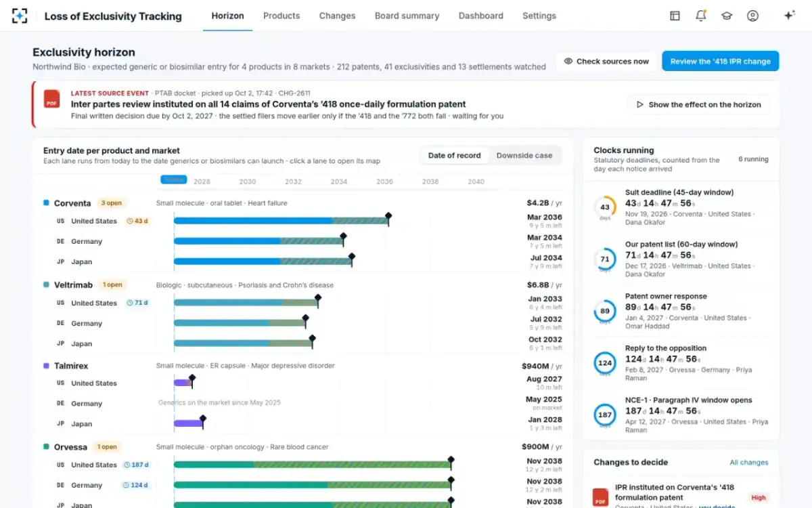Open the notifications bell
The image size is (812, 508).
[701, 16]
